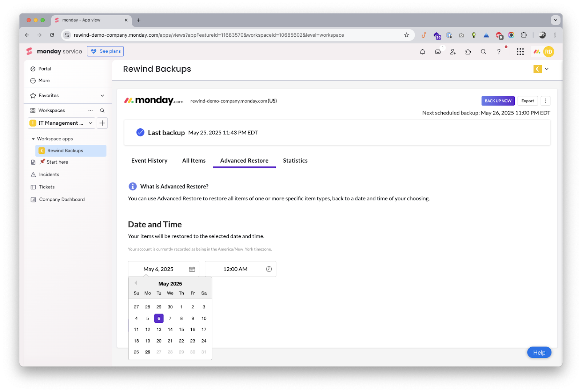Image resolution: width=582 pixels, height=392 pixels.
Task: Click the Export button
Action: 527,101
